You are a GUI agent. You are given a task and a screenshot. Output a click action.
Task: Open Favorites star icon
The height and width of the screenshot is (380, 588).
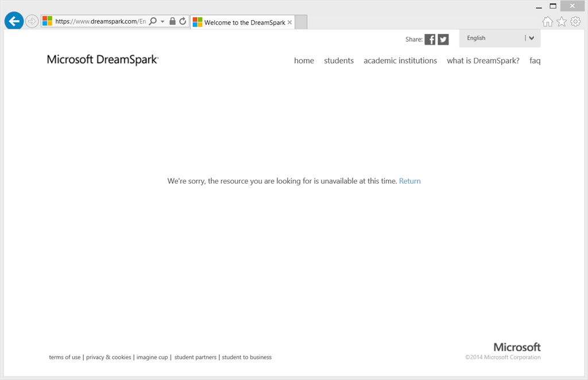pyautogui.click(x=562, y=22)
